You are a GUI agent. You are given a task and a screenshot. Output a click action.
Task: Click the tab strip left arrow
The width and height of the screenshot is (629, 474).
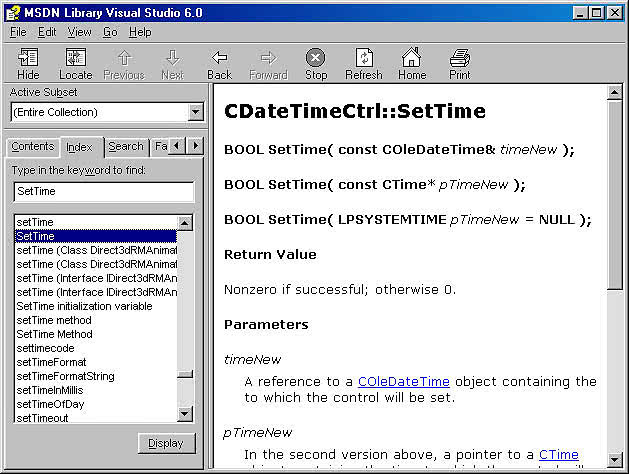177,146
